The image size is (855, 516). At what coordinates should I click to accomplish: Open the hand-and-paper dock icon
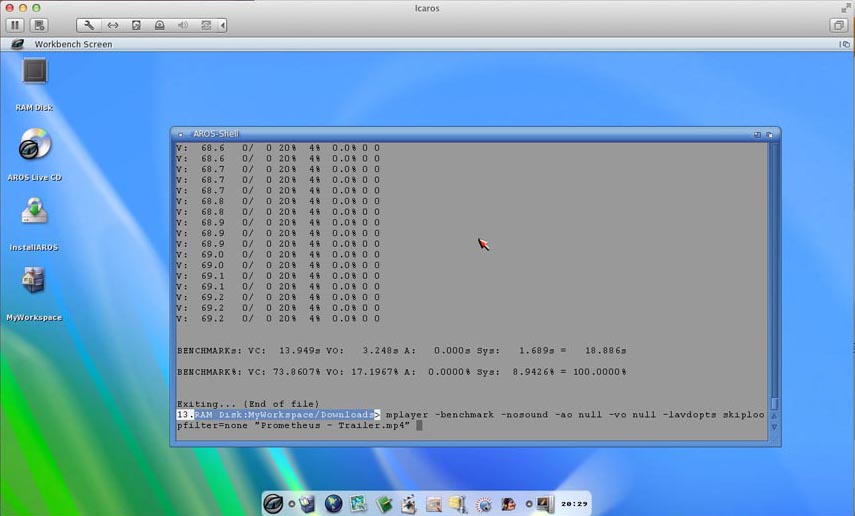coord(433,503)
